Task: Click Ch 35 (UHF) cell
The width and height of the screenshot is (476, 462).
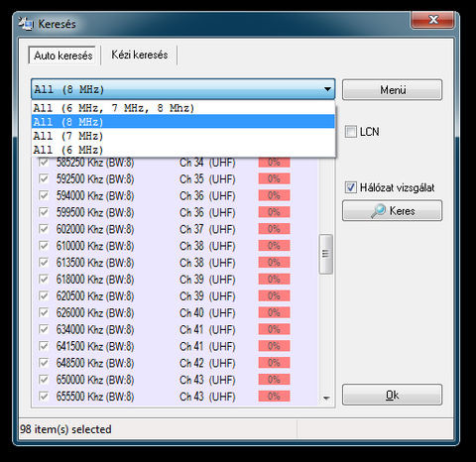Action: [207, 179]
